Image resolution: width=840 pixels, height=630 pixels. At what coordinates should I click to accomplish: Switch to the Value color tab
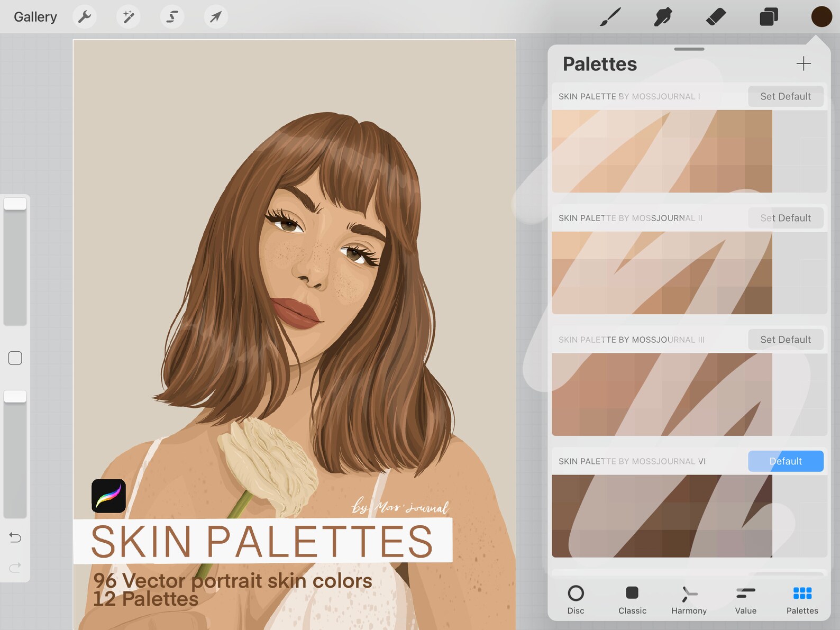[x=745, y=599]
